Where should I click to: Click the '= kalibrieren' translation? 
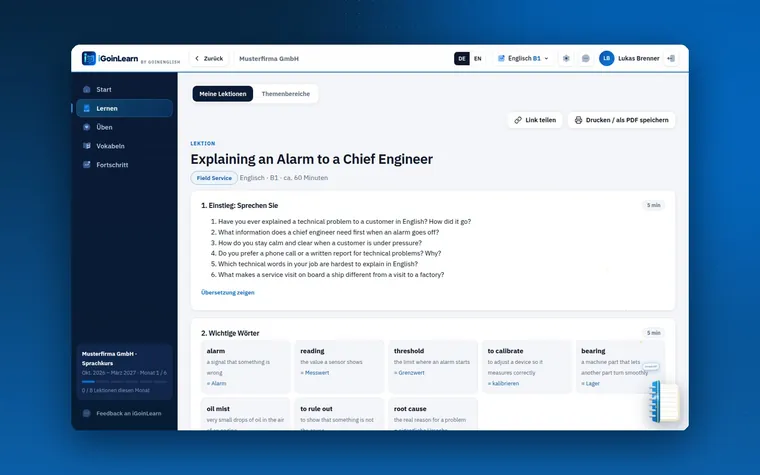click(503, 383)
